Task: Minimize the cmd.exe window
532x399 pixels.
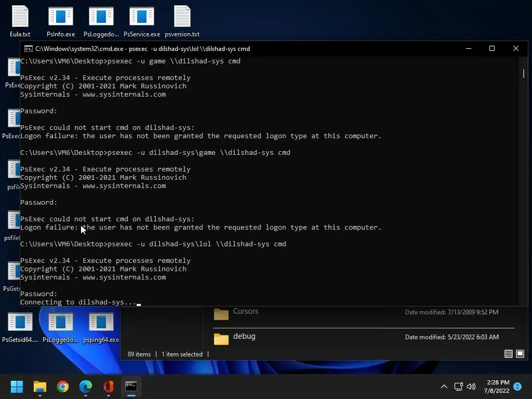Action: point(469,48)
